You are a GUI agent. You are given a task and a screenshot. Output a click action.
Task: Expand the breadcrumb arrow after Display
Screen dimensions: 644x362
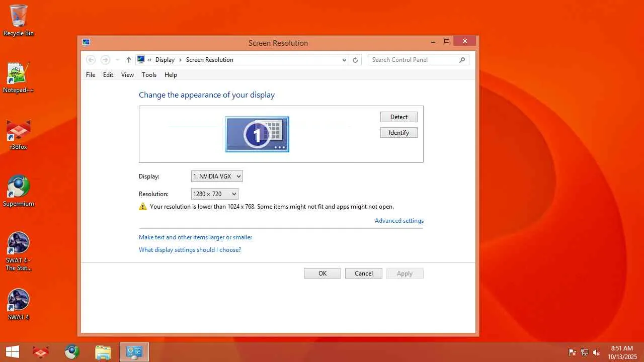click(180, 60)
